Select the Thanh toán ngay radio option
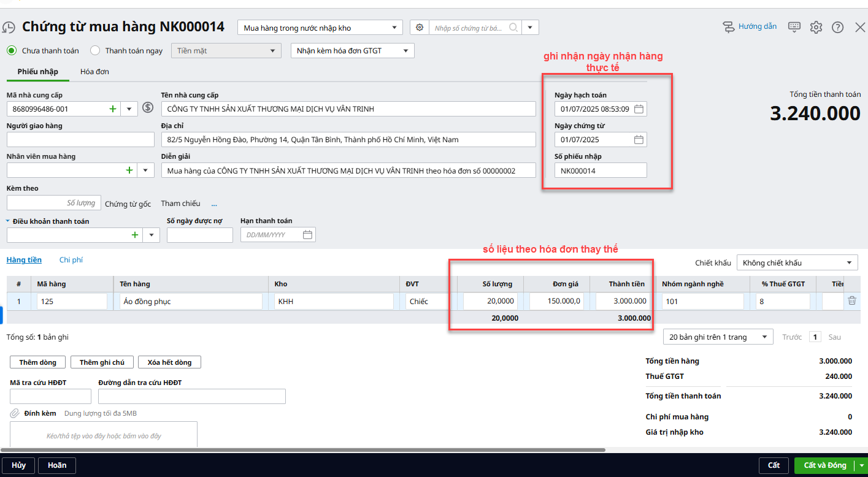 [95, 50]
